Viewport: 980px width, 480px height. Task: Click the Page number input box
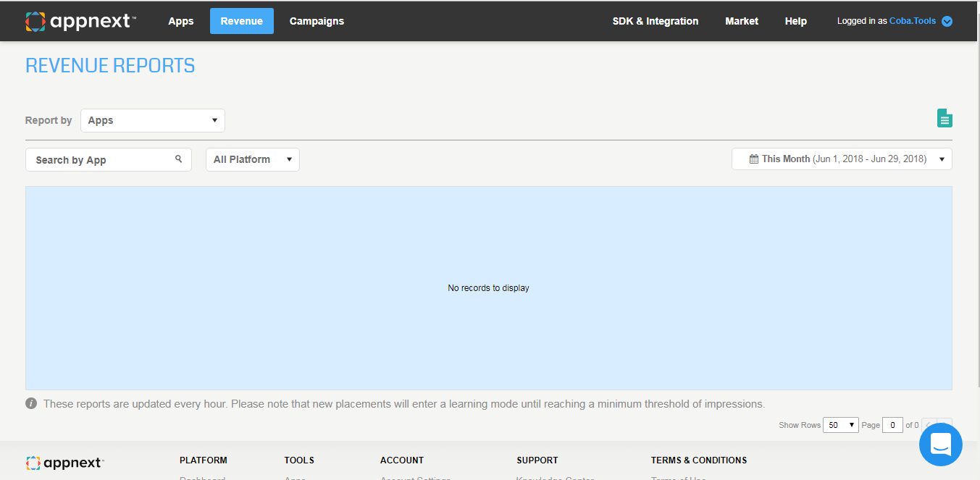892,425
